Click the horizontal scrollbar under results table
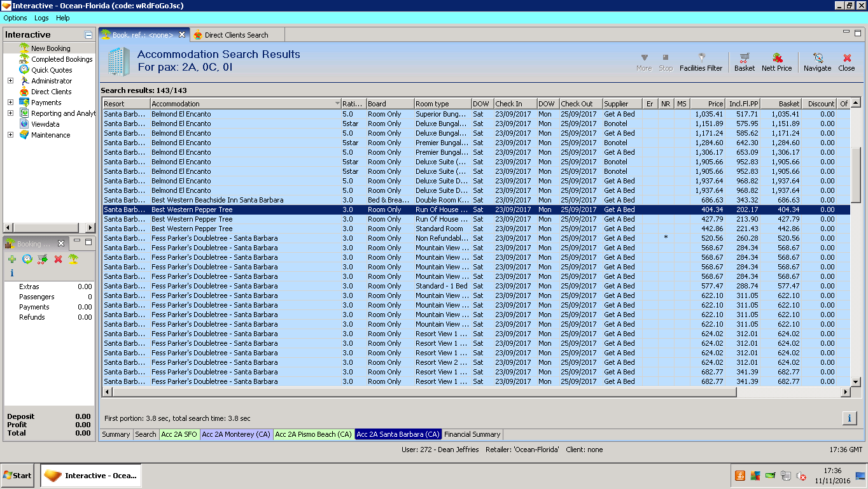 (420, 392)
